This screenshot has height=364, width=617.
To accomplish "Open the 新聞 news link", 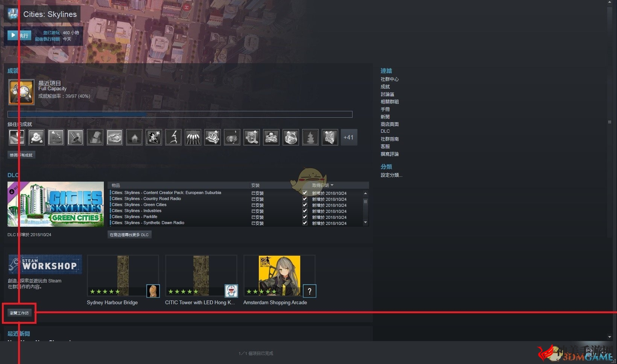I will pyautogui.click(x=385, y=117).
